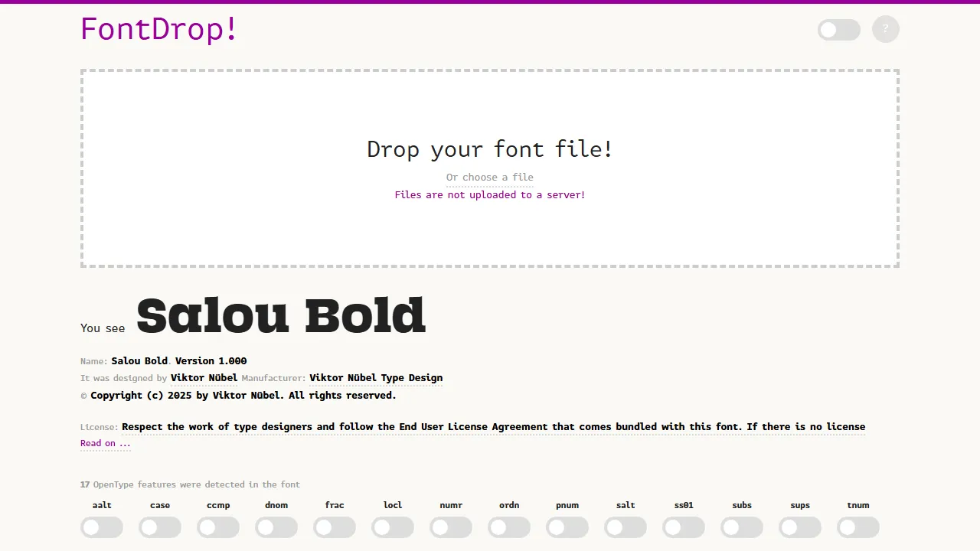Image resolution: width=980 pixels, height=551 pixels.
Task: Enable the aalt OpenType feature
Action: click(x=102, y=527)
